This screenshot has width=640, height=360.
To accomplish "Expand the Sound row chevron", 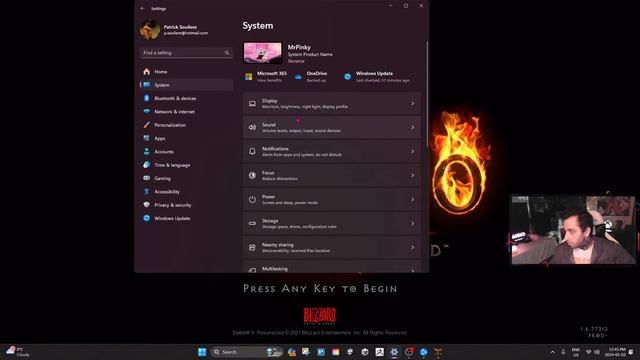I will point(412,127).
